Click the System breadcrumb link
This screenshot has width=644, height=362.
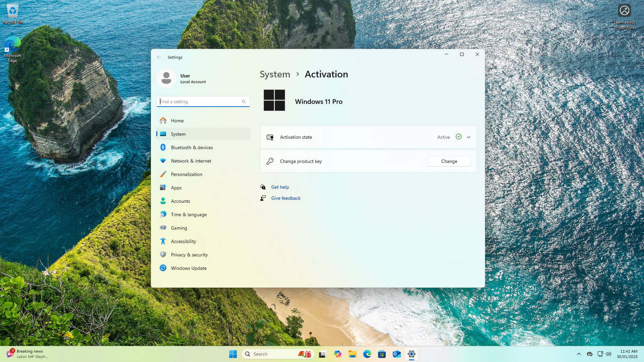[275, 74]
